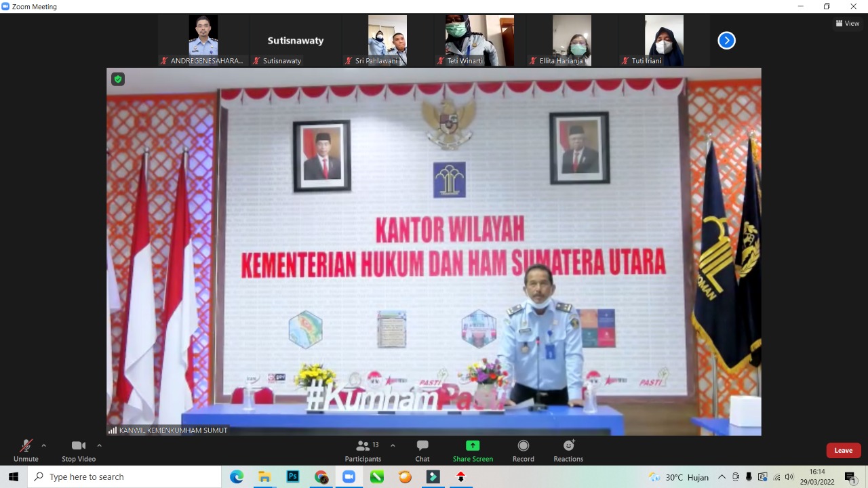Open video options arrow beside Stop Video
Image resolution: width=868 pixels, height=488 pixels.
click(x=99, y=445)
